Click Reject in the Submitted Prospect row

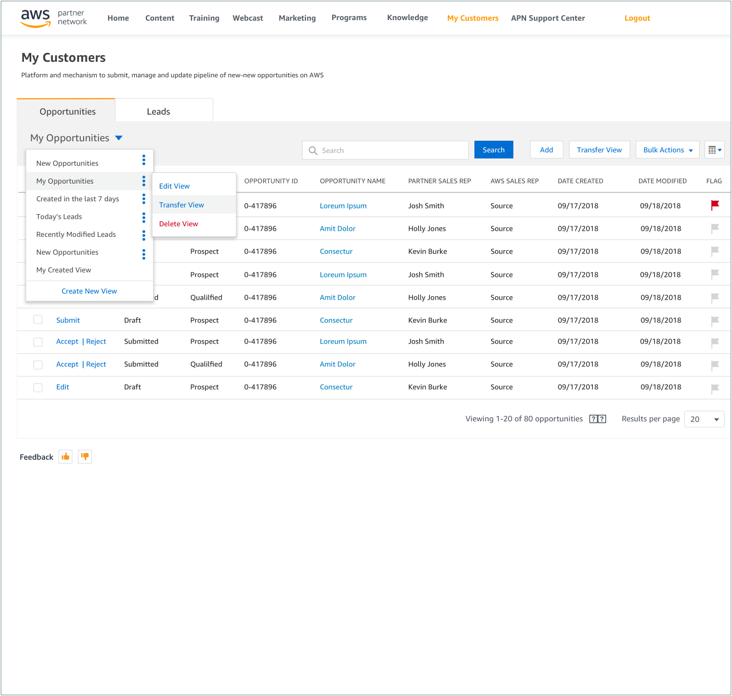96,342
